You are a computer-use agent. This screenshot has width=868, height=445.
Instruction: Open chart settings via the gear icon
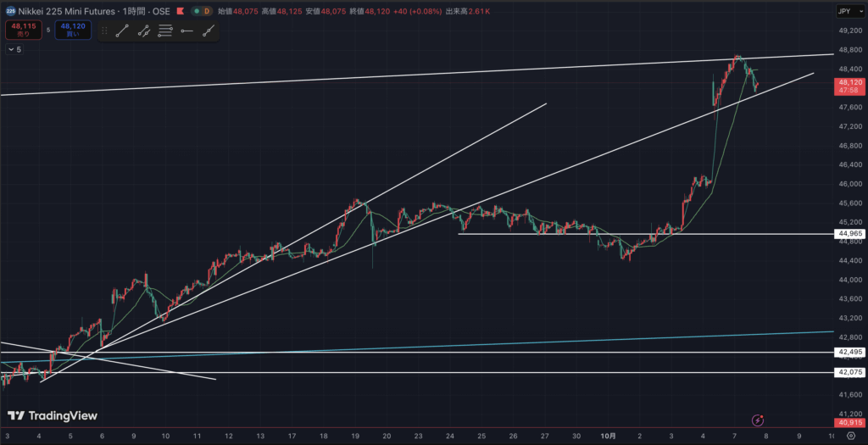[850, 436]
